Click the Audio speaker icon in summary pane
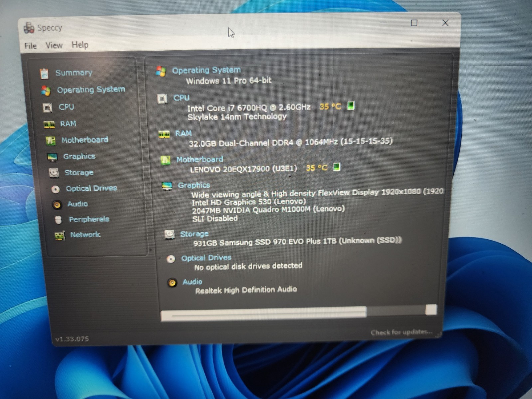The width and height of the screenshot is (532, 399). click(172, 283)
